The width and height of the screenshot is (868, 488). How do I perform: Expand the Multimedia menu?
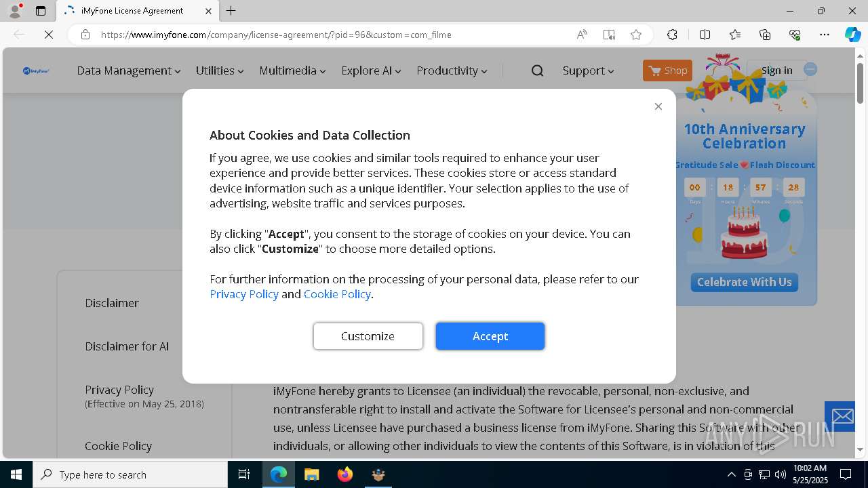point(292,70)
